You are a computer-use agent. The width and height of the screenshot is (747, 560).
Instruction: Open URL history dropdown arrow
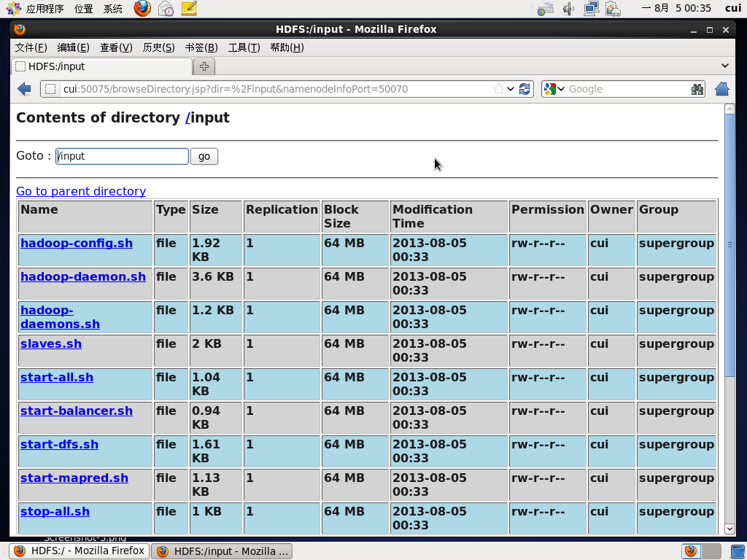coord(511,89)
